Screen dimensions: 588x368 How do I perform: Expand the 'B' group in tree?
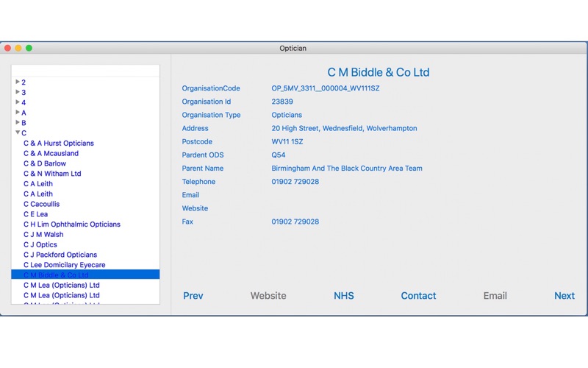17,122
